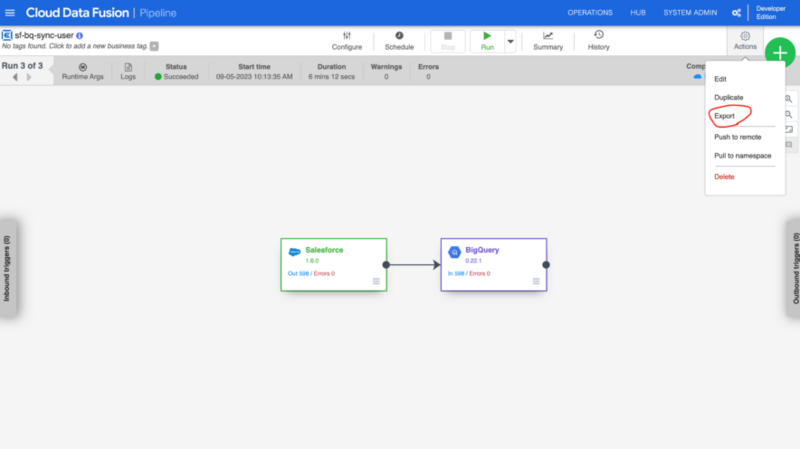Open BigQuery node hamburger menu

pos(536,281)
